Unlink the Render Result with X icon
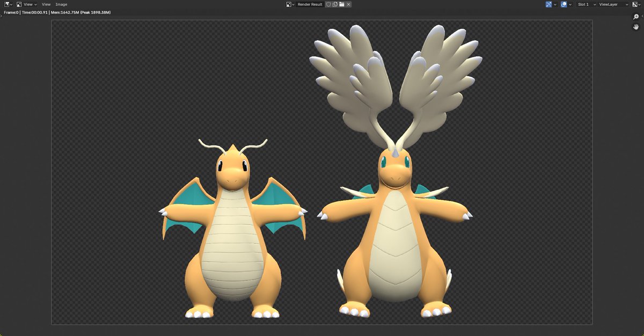 (x=349, y=4)
